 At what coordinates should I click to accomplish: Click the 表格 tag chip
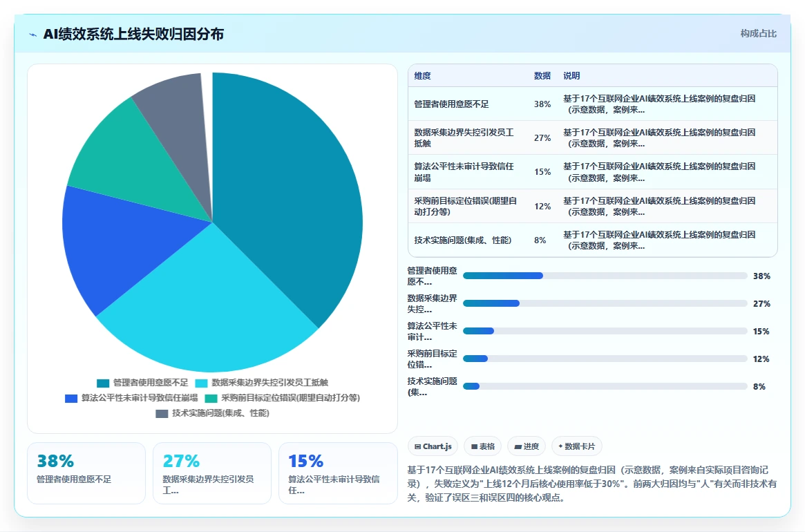(482, 446)
